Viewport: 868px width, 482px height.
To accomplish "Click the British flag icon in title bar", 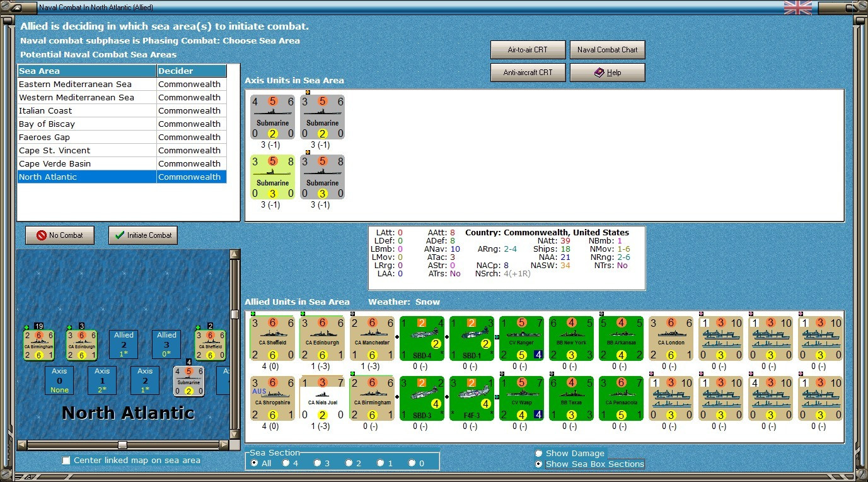I will click(797, 8).
